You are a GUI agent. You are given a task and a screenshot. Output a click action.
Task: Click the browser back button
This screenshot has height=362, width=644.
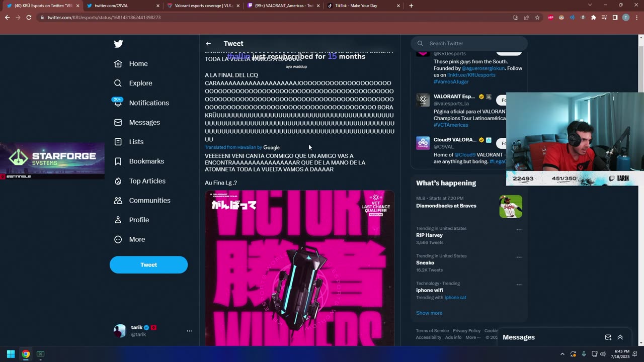(7, 17)
